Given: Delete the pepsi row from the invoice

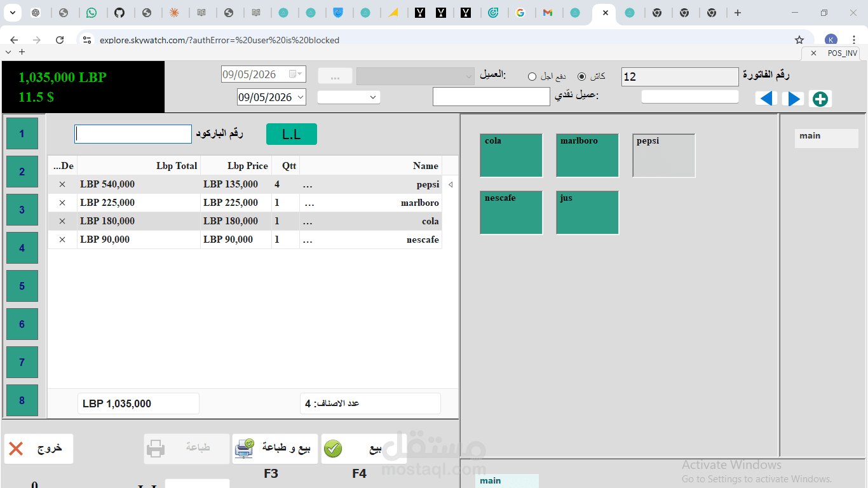Looking at the screenshot, I should click(62, 184).
